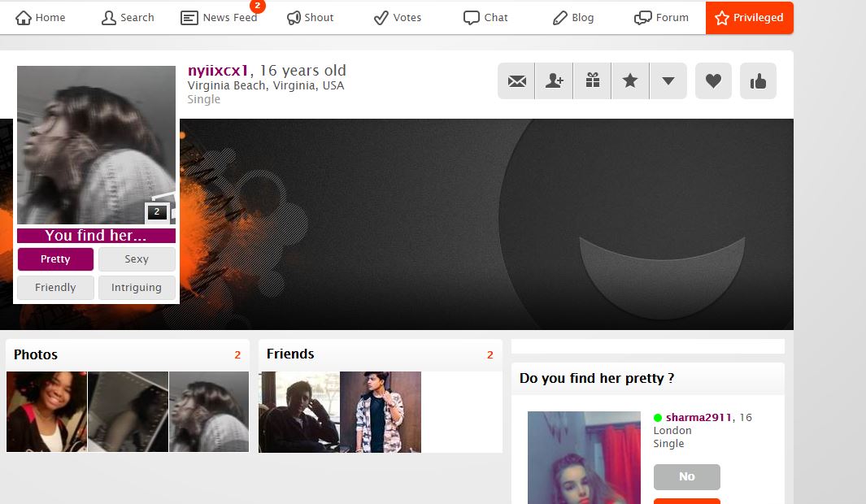Open the Chat menu item
The height and width of the screenshot is (504, 866).
485,18
